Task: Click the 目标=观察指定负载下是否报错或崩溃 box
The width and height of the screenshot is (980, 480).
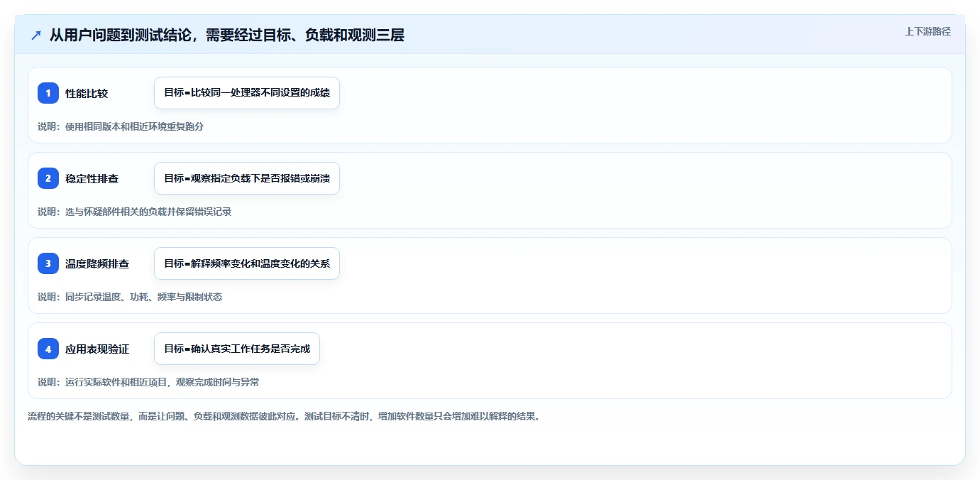Action: (247, 178)
